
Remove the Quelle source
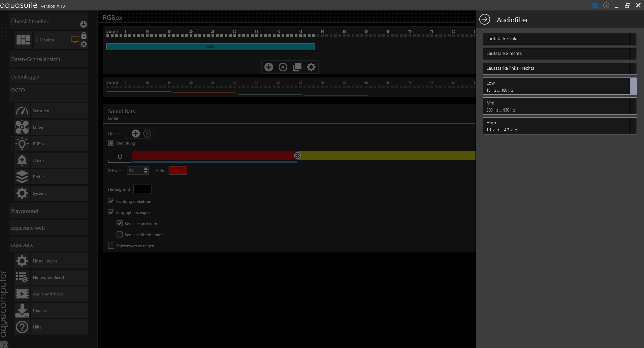coord(147,134)
